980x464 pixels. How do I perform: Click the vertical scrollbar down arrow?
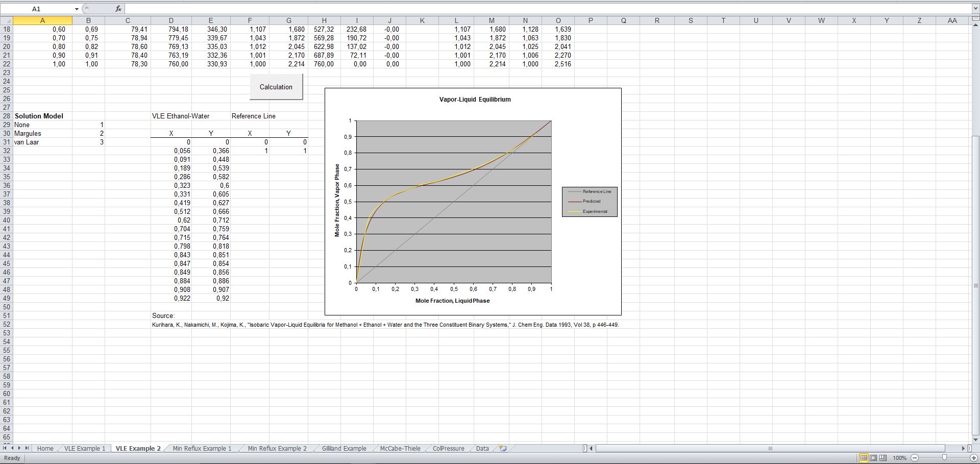(976, 439)
